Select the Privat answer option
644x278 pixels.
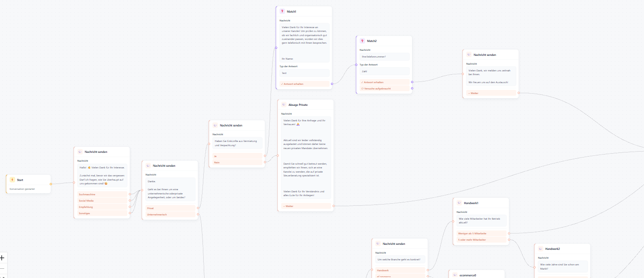click(x=170, y=208)
